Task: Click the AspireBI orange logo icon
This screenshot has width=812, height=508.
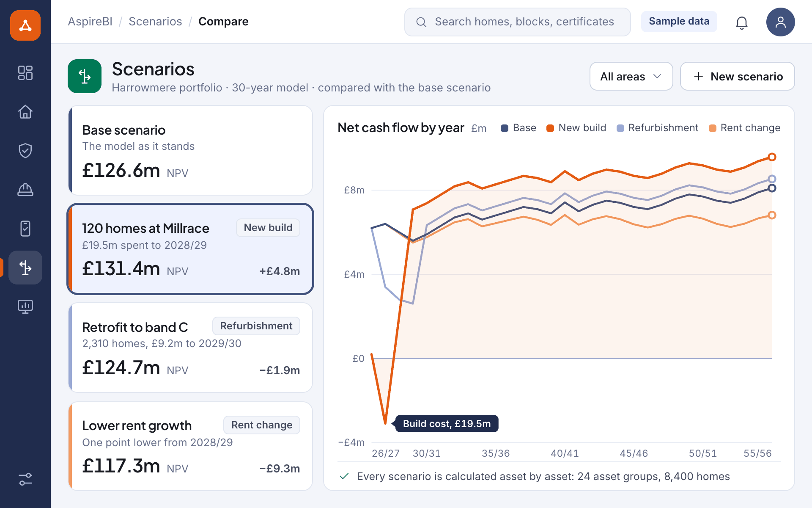Action: coord(25,25)
